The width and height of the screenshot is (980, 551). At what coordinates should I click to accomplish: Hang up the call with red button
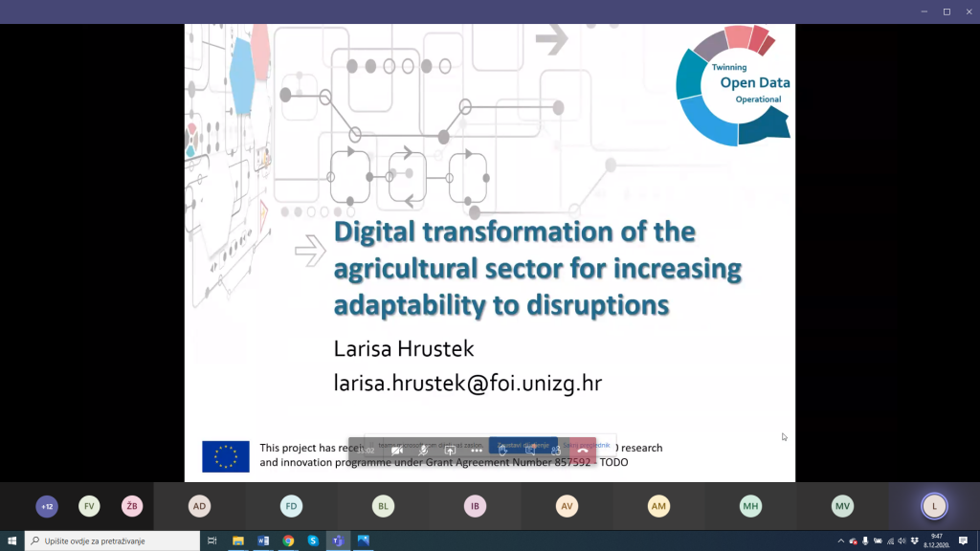(582, 451)
